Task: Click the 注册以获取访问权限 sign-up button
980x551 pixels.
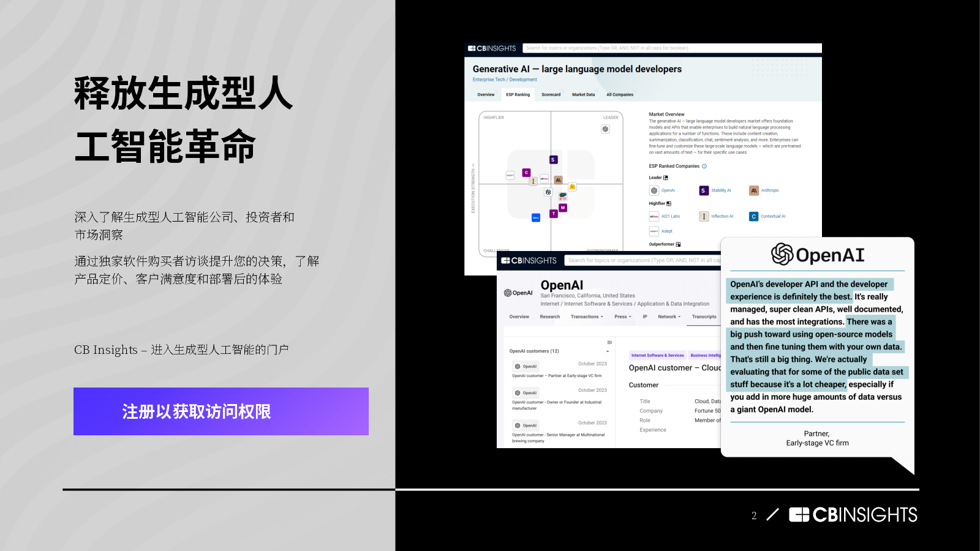Action: 221,411
